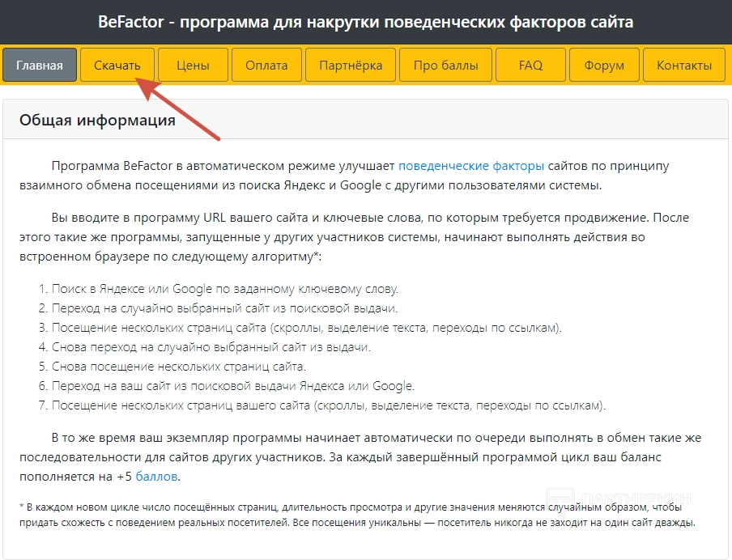Click the footnote starting '* В каждом новом цикле'
This screenshot has width=732, height=560.
coord(358,515)
